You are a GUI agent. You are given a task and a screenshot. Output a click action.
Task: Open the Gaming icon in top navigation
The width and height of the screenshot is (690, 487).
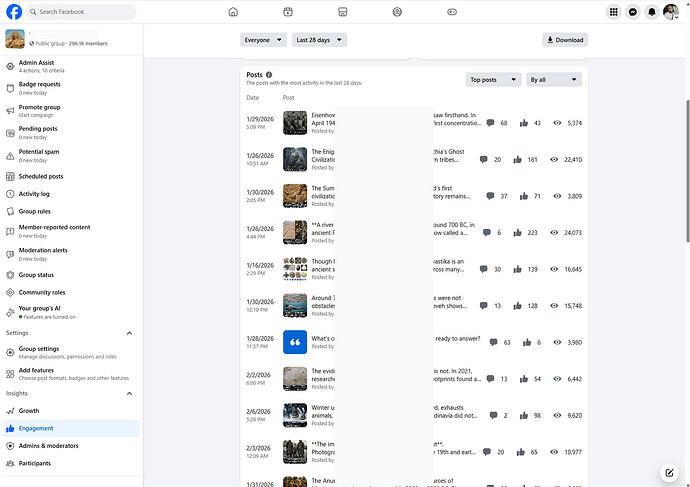451,12
